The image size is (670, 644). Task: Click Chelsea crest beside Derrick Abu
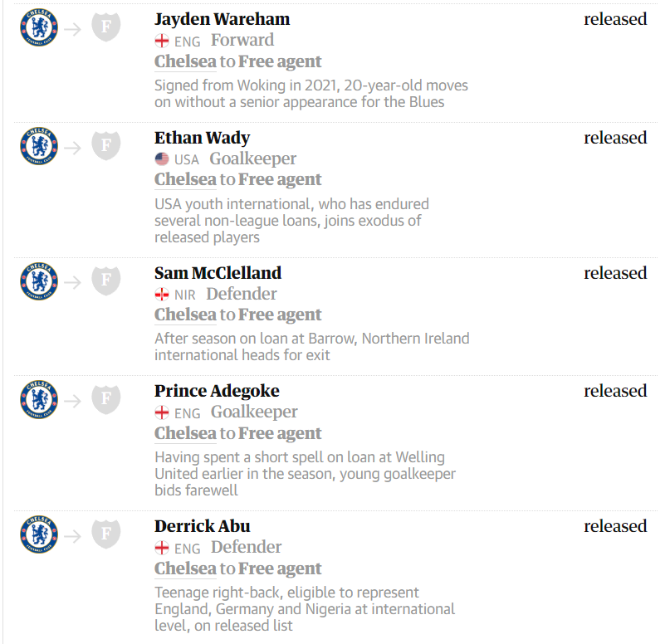click(x=39, y=534)
